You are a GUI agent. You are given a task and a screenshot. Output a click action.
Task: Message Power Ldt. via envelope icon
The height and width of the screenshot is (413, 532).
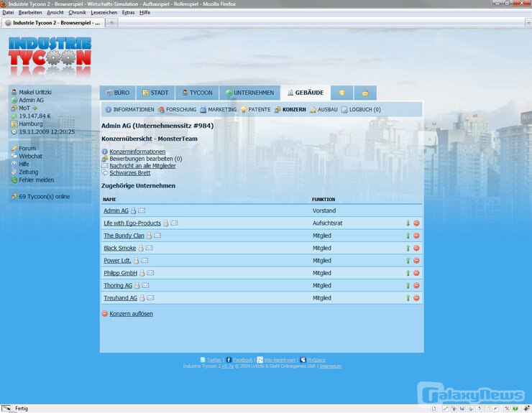(x=145, y=261)
